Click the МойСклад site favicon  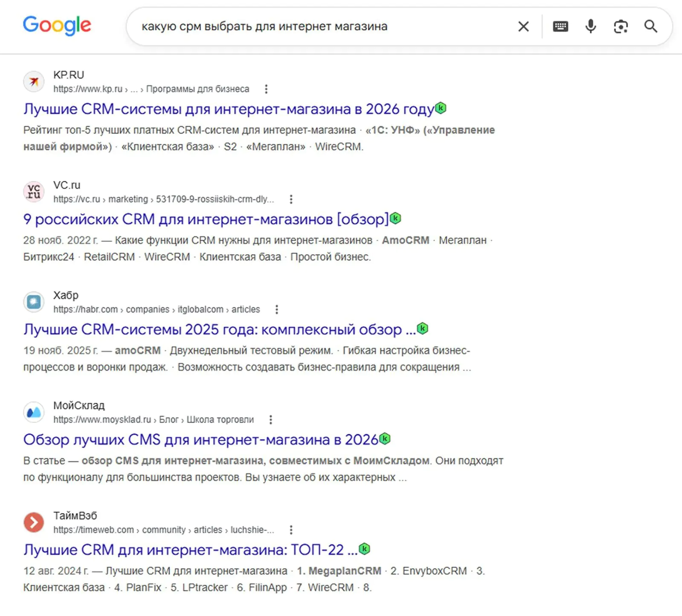coord(34,412)
